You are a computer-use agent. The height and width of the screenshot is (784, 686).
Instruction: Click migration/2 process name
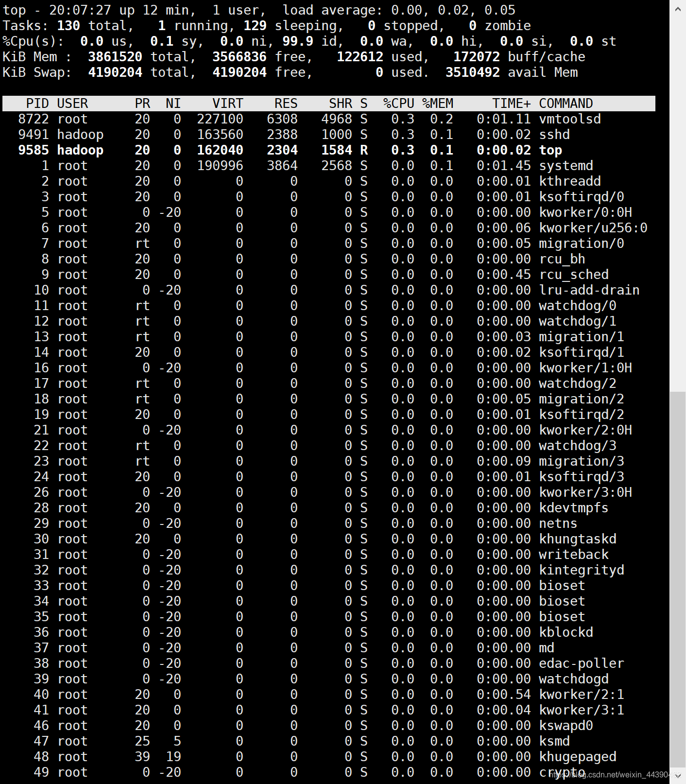pos(582,399)
